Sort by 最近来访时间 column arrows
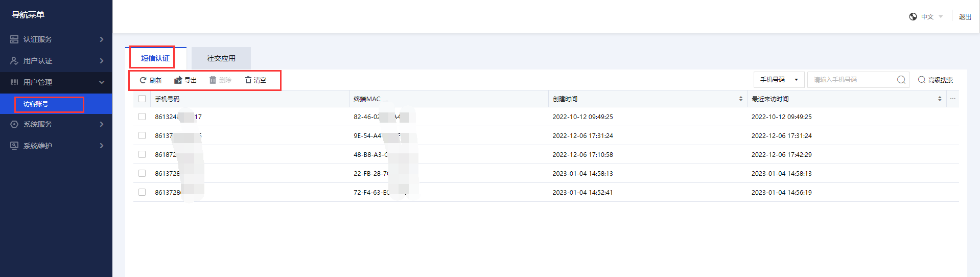Viewport: 980px width, 277px height. [939, 99]
